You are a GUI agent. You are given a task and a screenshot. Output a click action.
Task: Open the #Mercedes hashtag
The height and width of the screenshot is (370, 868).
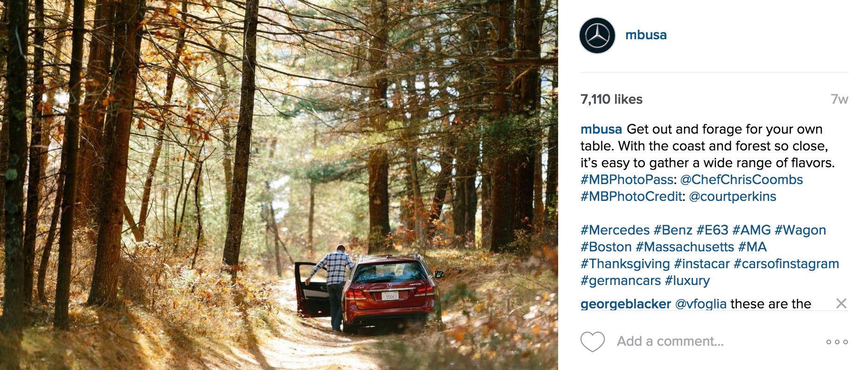(615, 230)
